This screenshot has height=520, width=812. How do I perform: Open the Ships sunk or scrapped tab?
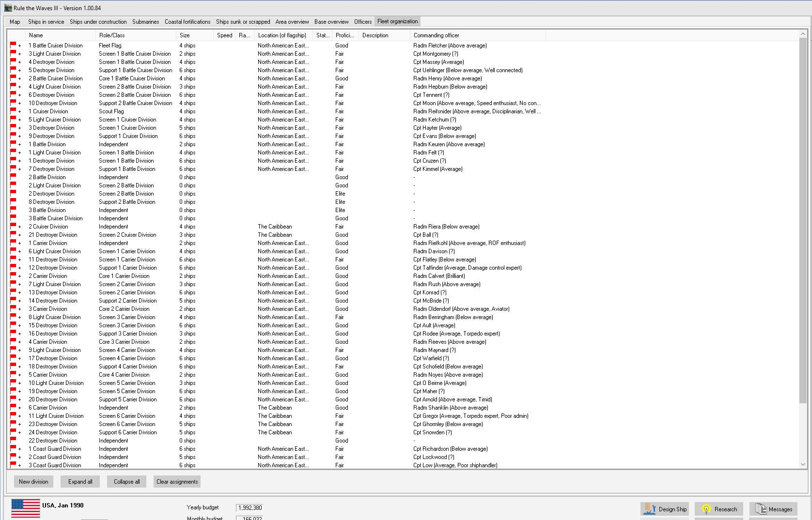pos(243,22)
